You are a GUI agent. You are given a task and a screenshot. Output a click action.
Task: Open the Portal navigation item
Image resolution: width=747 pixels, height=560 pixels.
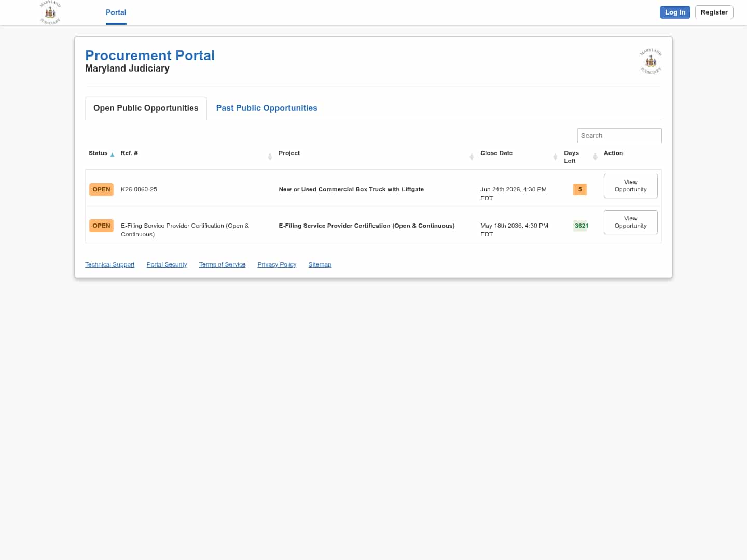click(116, 12)
